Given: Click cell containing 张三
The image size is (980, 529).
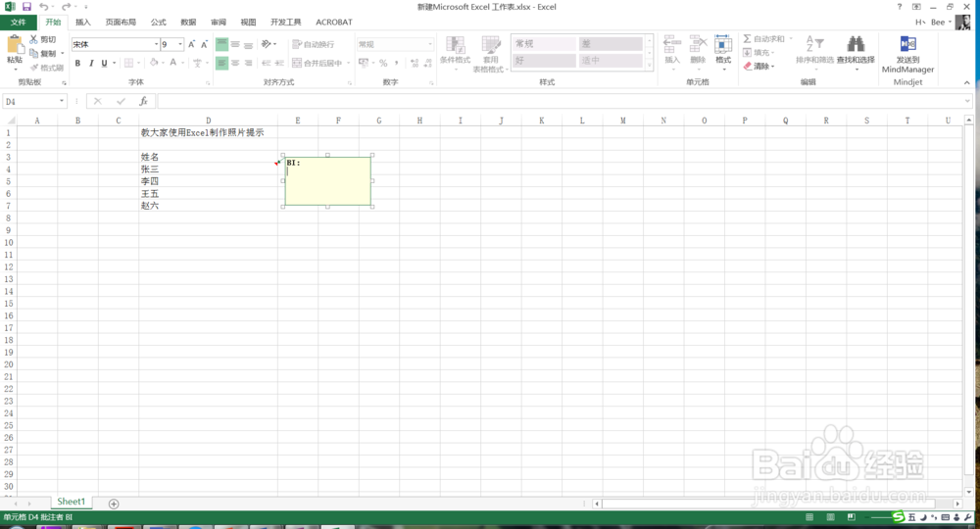Looking at the screenshot, I should (x=208, y=169).
